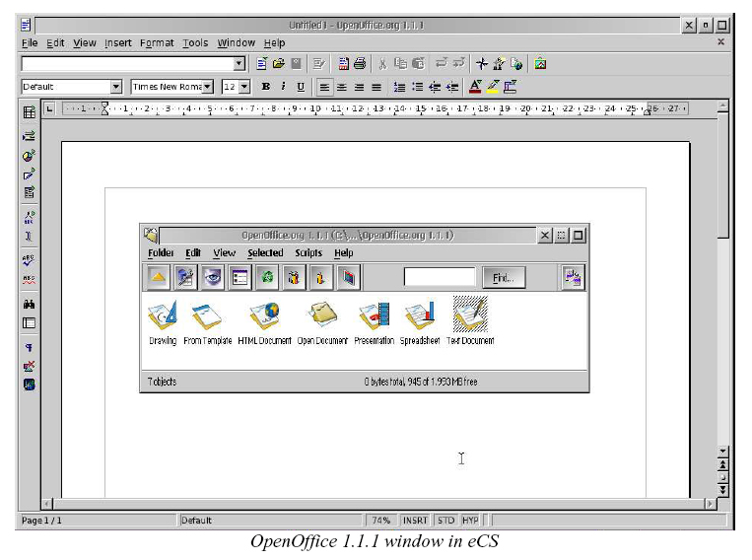Screen dimensions: 752x560
Task: Select the HTML Document icon in folder window
Action: click(x=264, y=322)
